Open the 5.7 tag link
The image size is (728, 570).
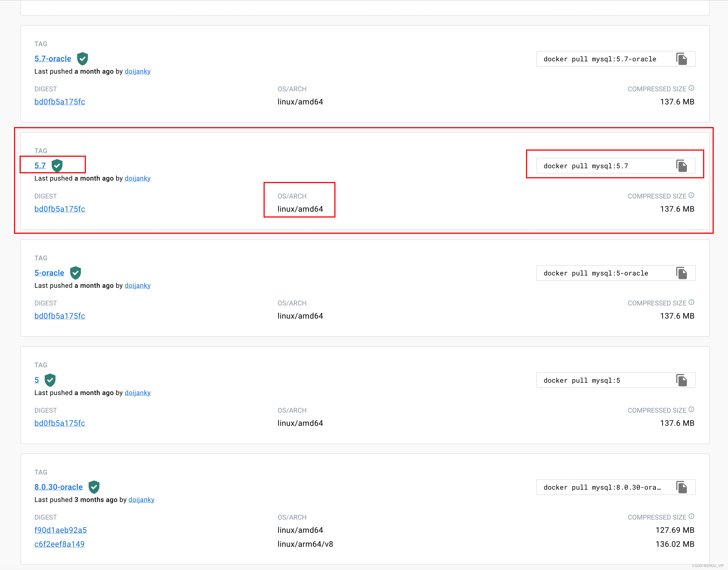(40, 165)
